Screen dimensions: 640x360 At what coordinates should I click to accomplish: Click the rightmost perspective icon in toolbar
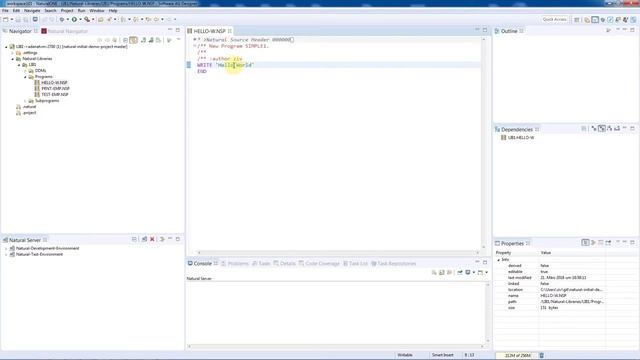tap(633, 20)
